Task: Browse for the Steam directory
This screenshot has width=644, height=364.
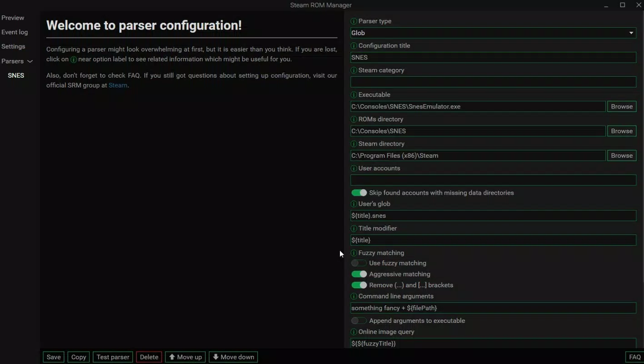Action: [x=622, y=156]
